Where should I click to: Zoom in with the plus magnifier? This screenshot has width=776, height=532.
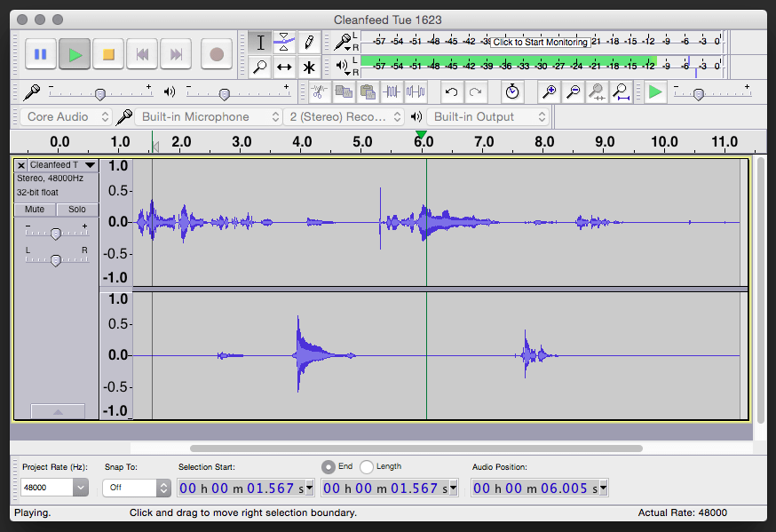click(549, 92)
